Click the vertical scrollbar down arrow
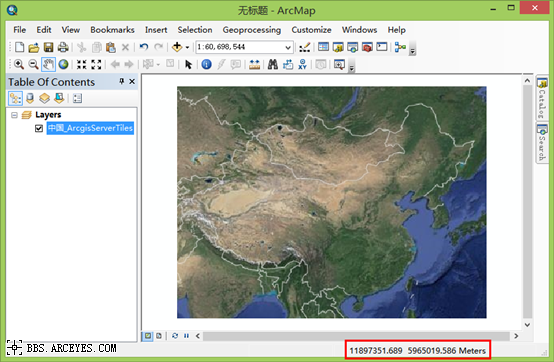 527,325
